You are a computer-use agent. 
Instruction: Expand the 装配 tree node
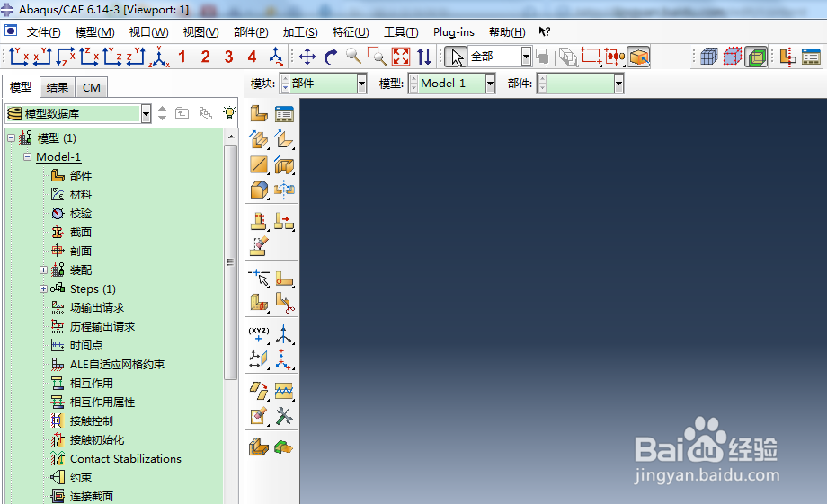click(x=43, y=270)
